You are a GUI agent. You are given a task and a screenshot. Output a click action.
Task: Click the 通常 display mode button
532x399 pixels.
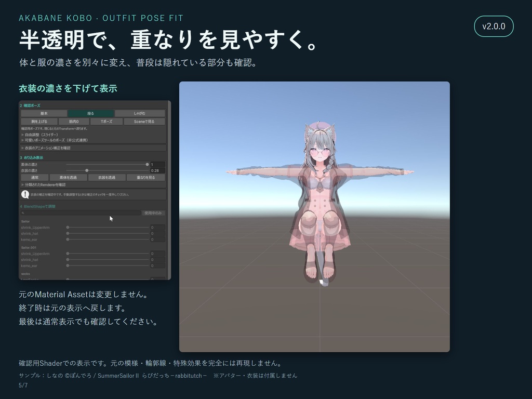coord(35,178)
